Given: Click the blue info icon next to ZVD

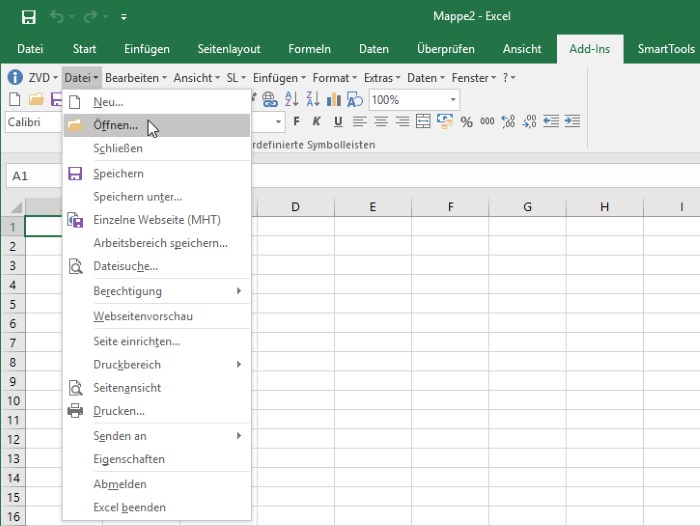Looking at the screenshot, I should [15, 78].
